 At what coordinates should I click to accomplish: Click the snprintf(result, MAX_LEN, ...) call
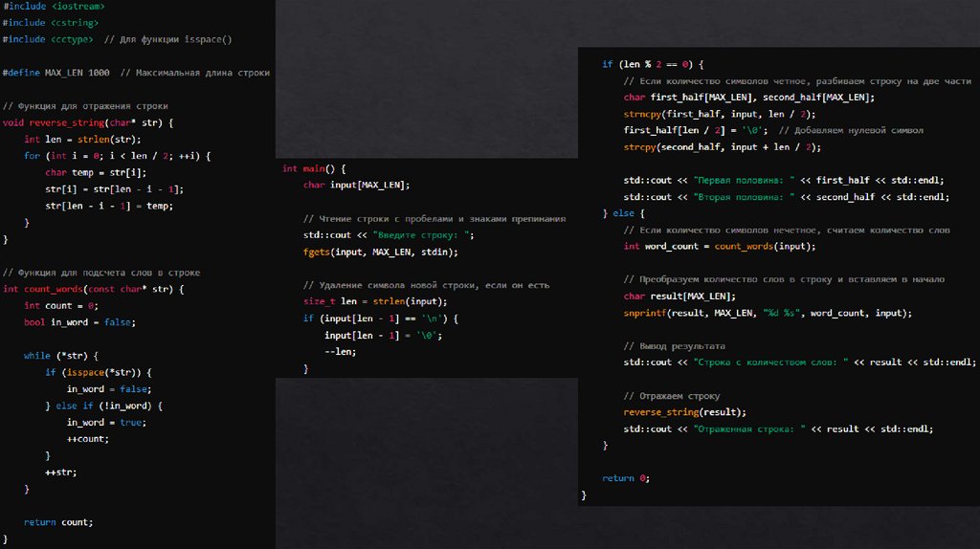pyautogui.click(x=767, y=313)
